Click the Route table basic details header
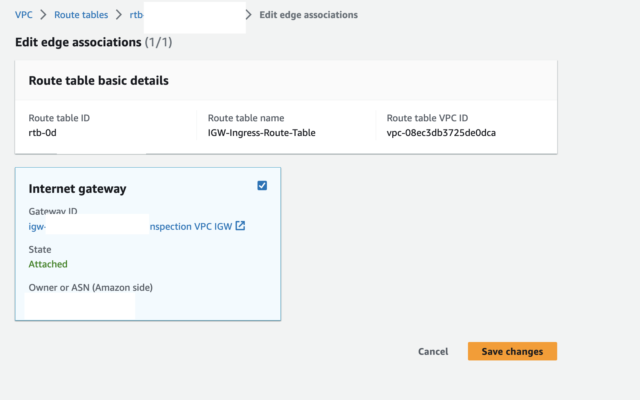 click(x=98, y=81)
